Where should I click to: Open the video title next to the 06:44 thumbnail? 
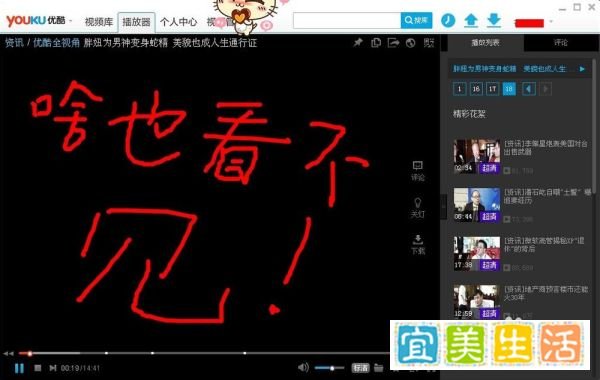[x=547, y=196]
